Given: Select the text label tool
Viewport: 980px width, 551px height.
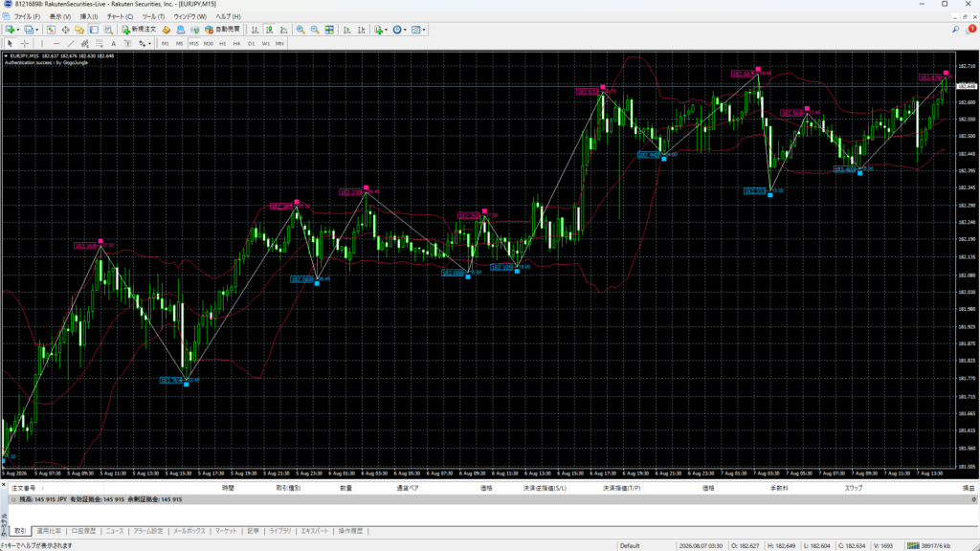Looking at the screenshot, I should coord(113,44).
